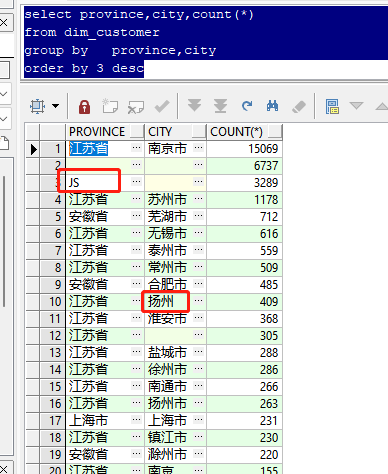
Task: Open ellipsis editor for 苏州市 city cell
Action: click(198, 198)
